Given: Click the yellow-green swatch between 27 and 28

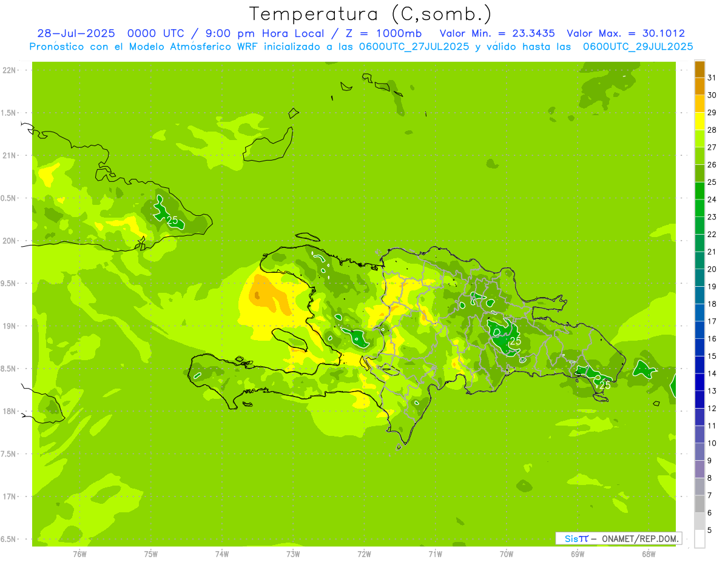Looking at the screenshot, I should [699, 138].
